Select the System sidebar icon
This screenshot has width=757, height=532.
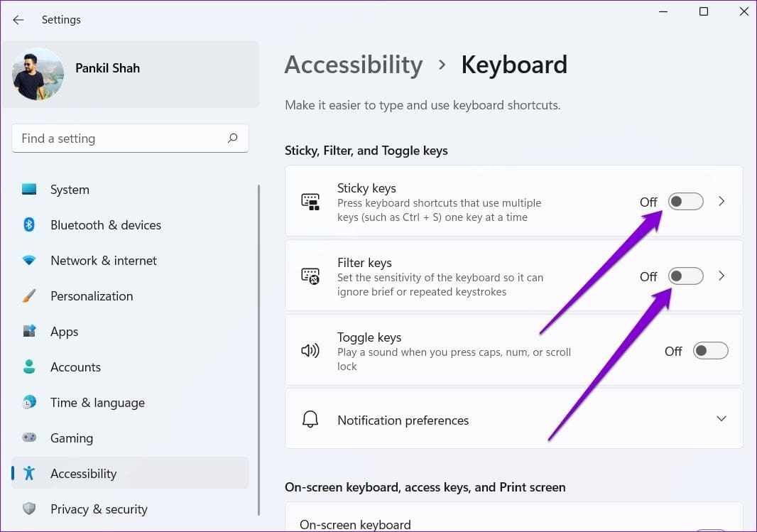coord(28,190)
